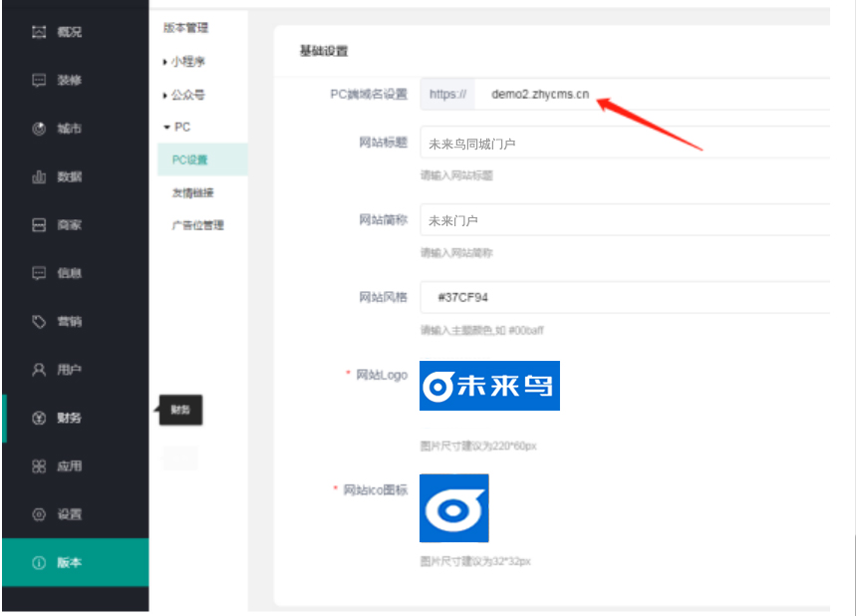Select the 用户 user icon in sidebar

point(39,370)
